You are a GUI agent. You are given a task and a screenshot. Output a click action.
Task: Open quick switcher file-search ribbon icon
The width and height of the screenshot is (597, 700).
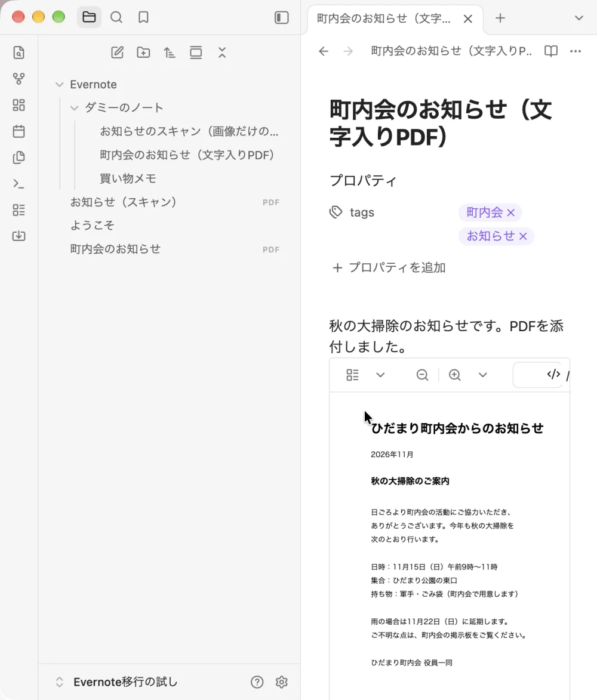pyautogui.click(x=19, y=53)
